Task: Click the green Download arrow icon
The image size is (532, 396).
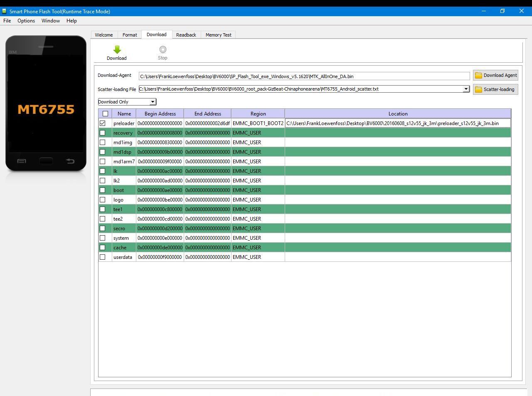Action: 117,50
